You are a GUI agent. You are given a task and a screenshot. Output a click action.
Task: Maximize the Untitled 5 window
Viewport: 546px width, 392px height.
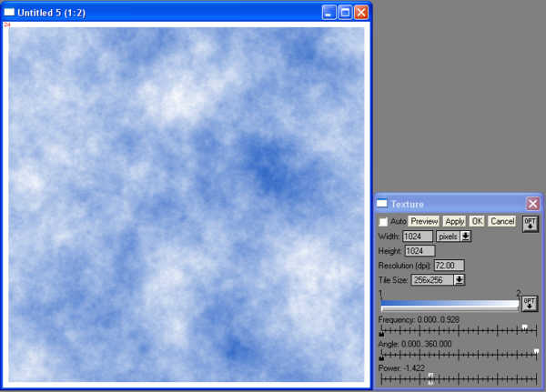pyautogui.click(x=345, y=12)
